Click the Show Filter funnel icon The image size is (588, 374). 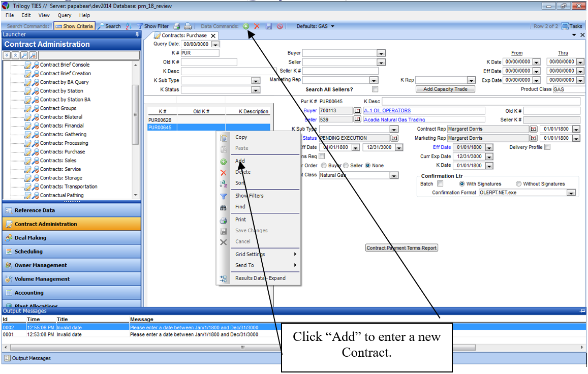tap(139, 26)
